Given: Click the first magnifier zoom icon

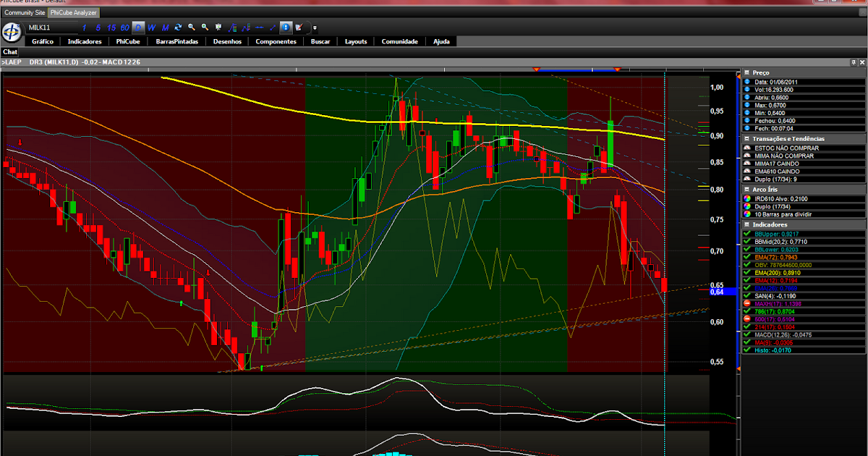Looking at the screenshot, I should (192, 28).
